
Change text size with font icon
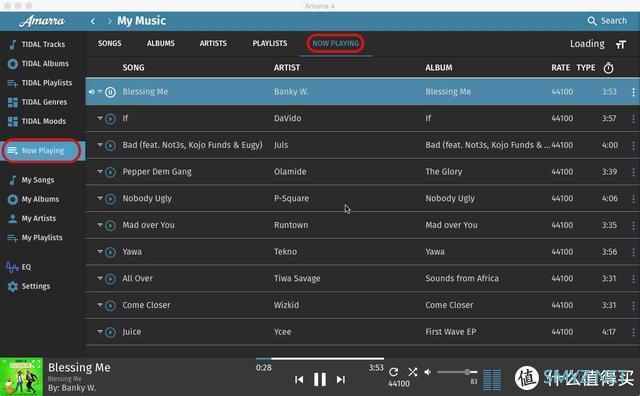621,44
